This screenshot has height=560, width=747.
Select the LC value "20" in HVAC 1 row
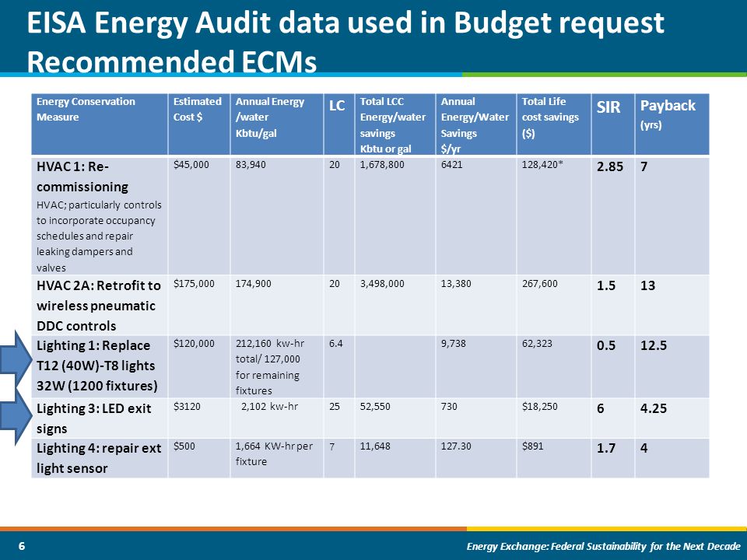pyautogui.click(x=335, y=165)
